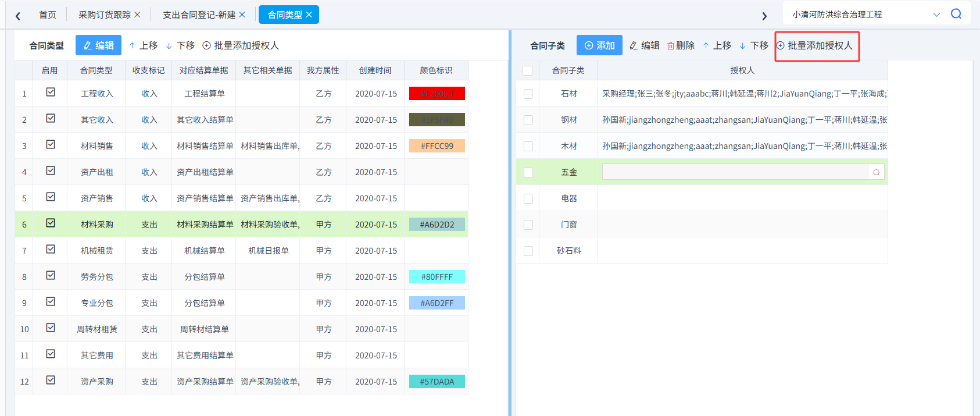The height and width of the screenshot is (416, 980).
Task: Click the blue 编辑 button in 合同类型 panel
Action: click(98, 45)
